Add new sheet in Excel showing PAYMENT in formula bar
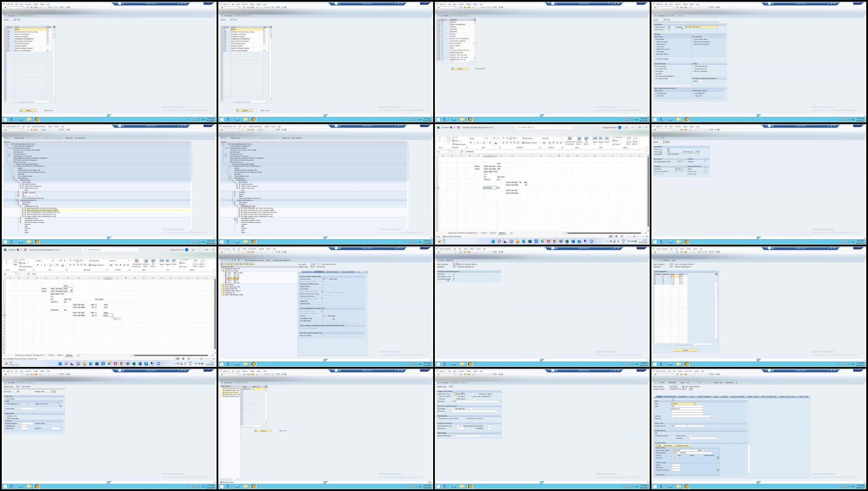The image size is (868, 491). (511, 233)
